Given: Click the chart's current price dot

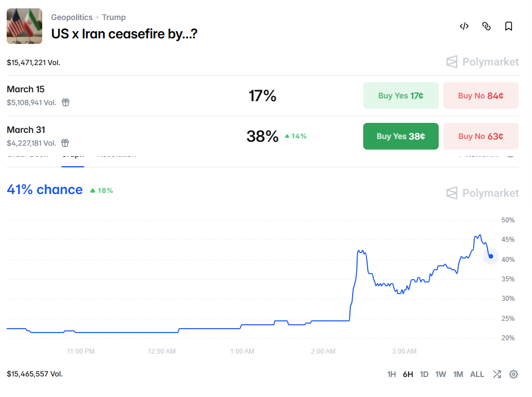Looking at the screenshot, I should (491, 256).
